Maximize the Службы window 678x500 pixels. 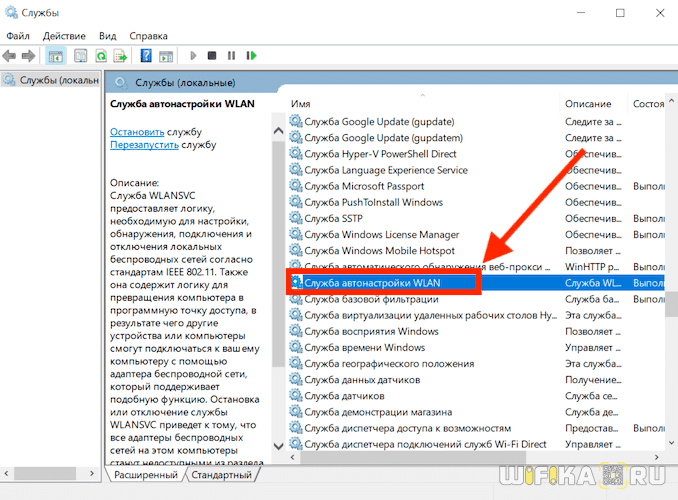620,13
